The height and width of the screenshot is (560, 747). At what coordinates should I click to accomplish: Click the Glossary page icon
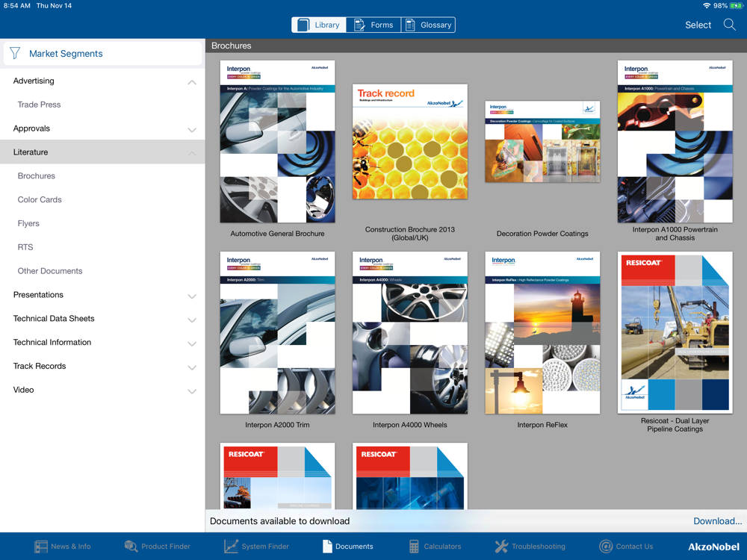tap(409, 25)
